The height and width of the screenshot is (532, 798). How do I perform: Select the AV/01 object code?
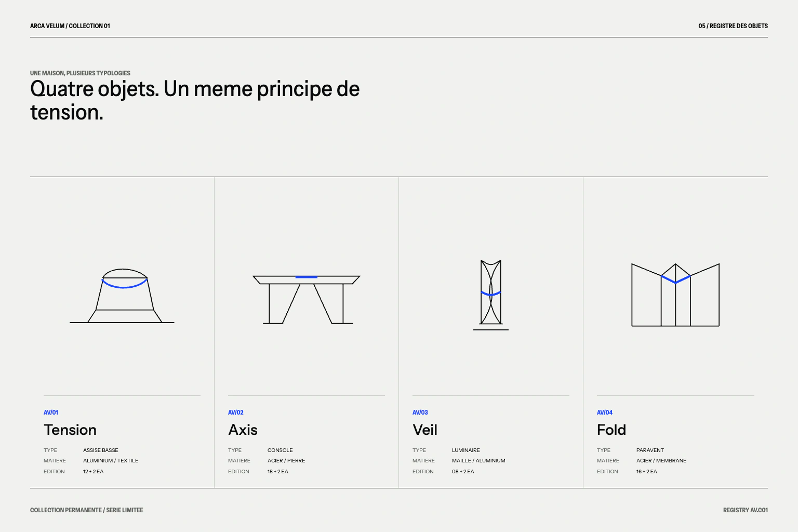tap(51, 413)
